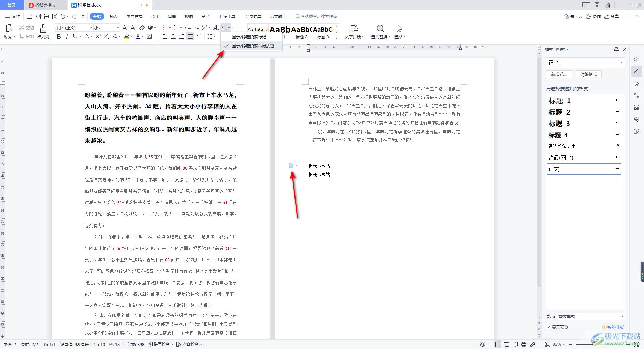Toggle spell check in status bar

(161, 344)
